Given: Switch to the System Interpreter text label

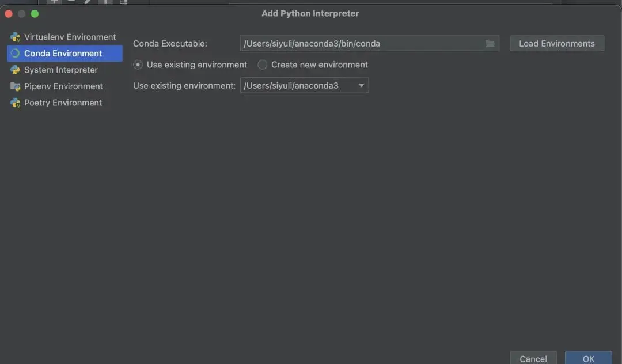Looking at the screenshot, I should [x=60, y=70].
